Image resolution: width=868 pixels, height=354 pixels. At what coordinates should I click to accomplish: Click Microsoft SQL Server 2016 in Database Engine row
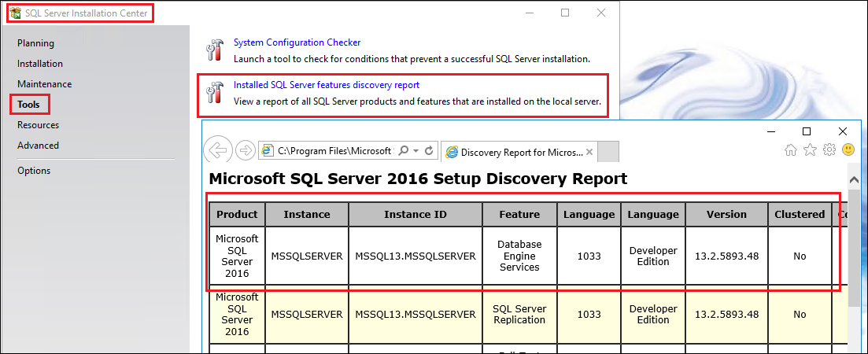click(237, 256)
